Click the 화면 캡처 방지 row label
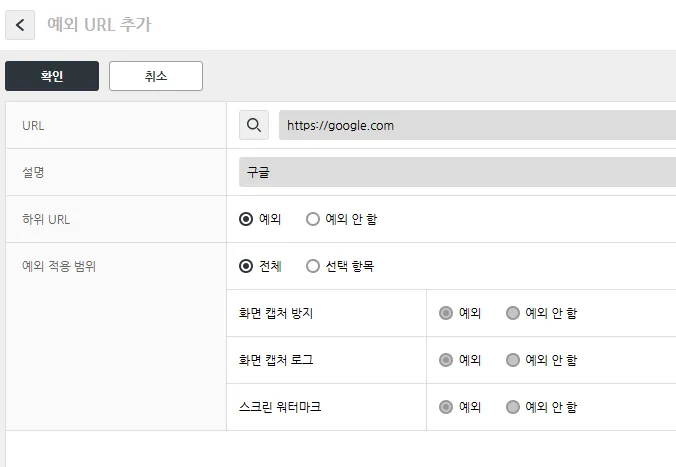This screenshot has height=467, width=676. click(x=276, y=313)
